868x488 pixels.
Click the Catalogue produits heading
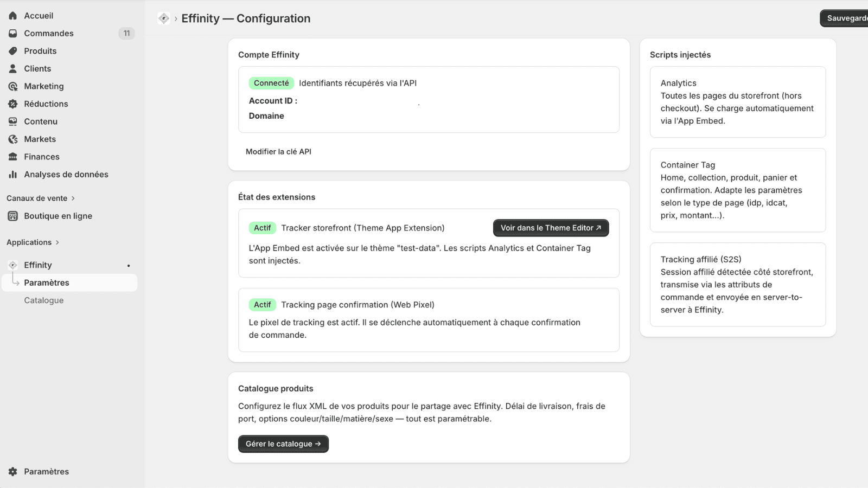276,389
